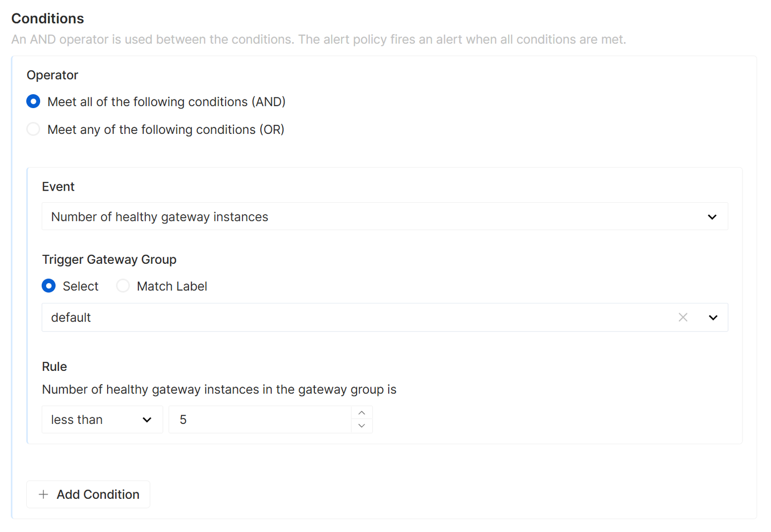Click the plus icon beside Add Condition
Screen dimensions: 771x532
pyautogui.click(x=43, y=495)
